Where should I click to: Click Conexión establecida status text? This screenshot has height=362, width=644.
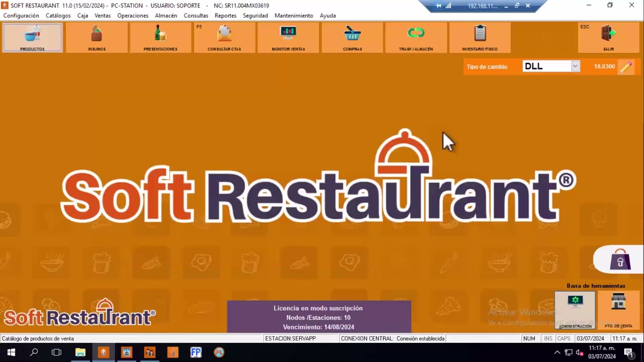tap(421, 338)
